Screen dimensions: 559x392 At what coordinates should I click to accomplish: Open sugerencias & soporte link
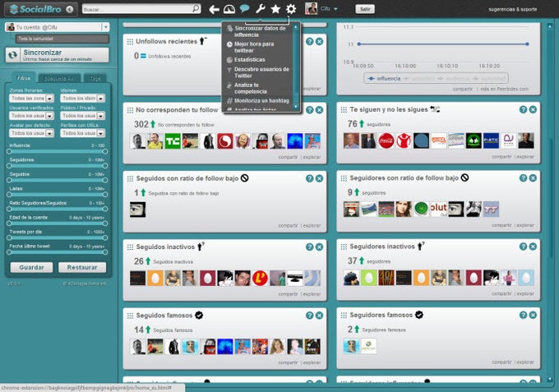(513, 9)
